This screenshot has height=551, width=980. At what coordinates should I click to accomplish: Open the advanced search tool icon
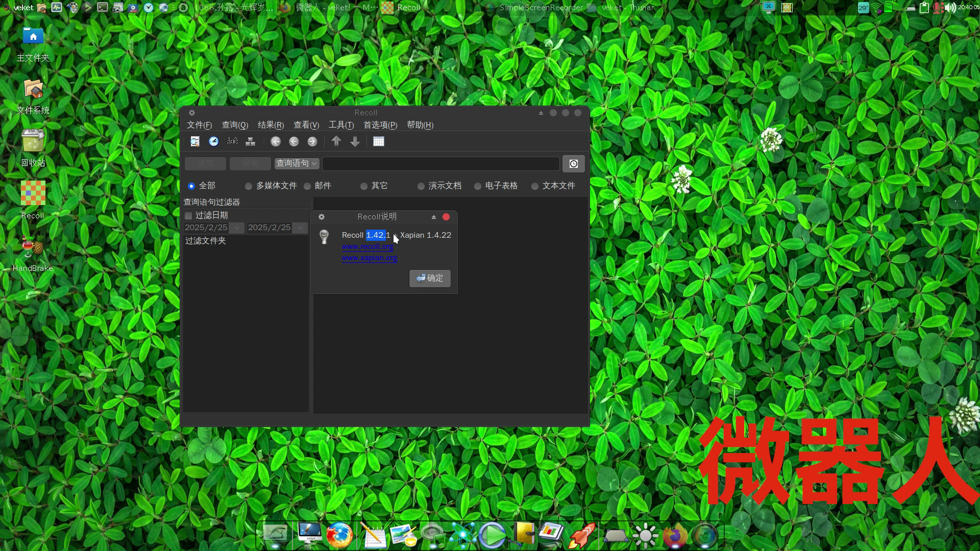(x=195, y=142)
